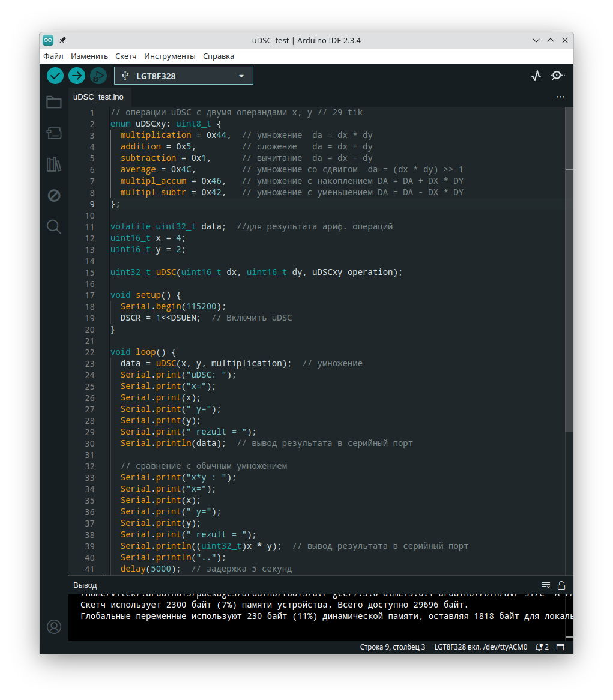Open the Изменить menu
The width and height of the screenshot is (613, 700).
click(x=89, y=56)
